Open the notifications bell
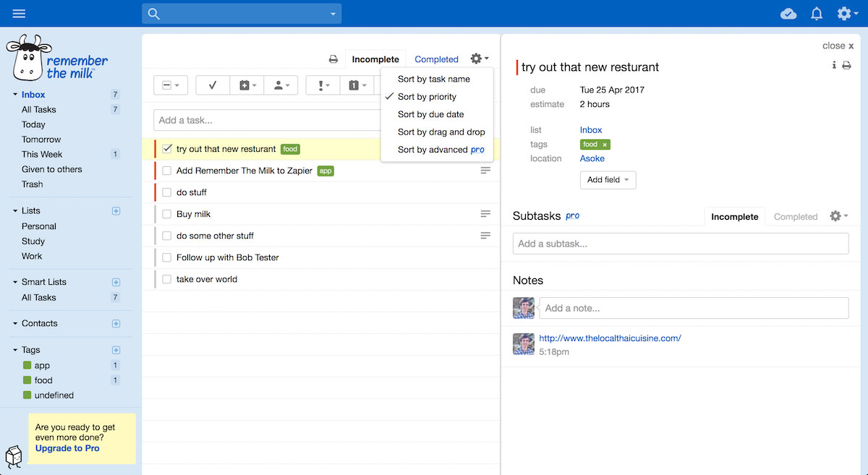 pos(817,14)
